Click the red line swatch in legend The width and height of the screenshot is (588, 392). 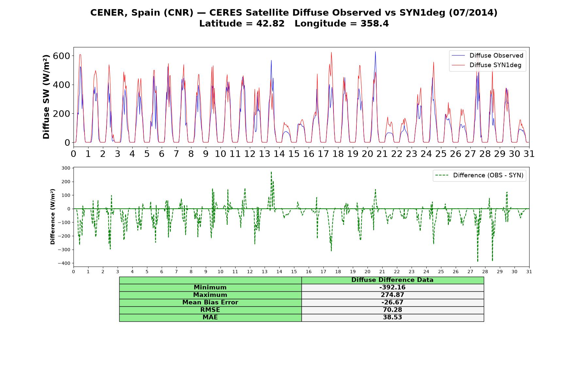coord(458,65)
